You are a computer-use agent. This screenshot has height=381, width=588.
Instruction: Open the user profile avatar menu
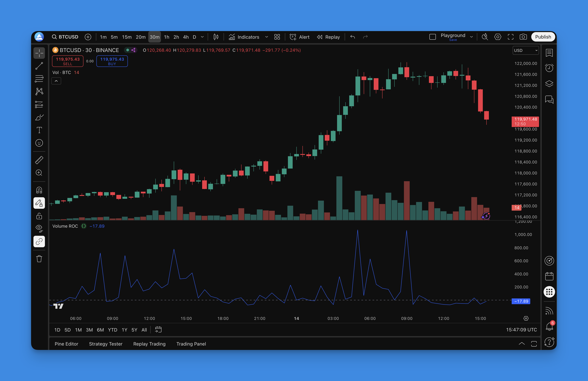click(x=39, y=37)
